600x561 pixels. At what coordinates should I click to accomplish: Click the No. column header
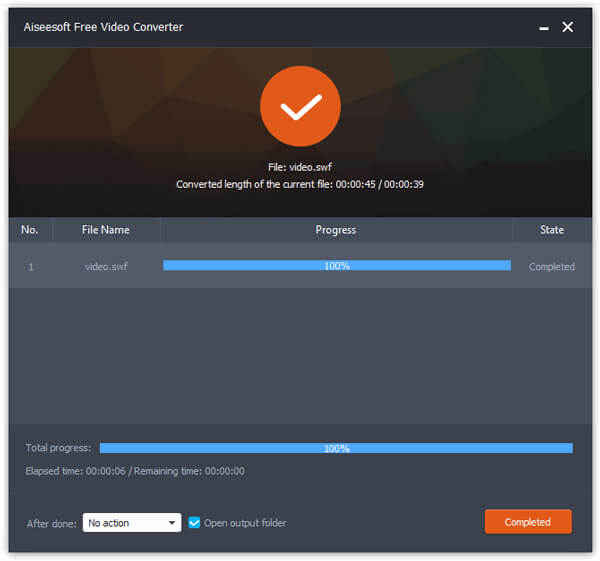tap(30, 230)
